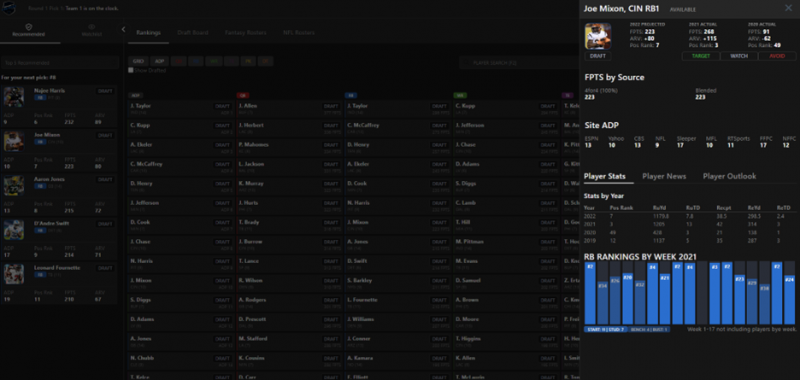Click the ADP column header badge
Viewport: 800px width, 380px height.
[135, 95]
